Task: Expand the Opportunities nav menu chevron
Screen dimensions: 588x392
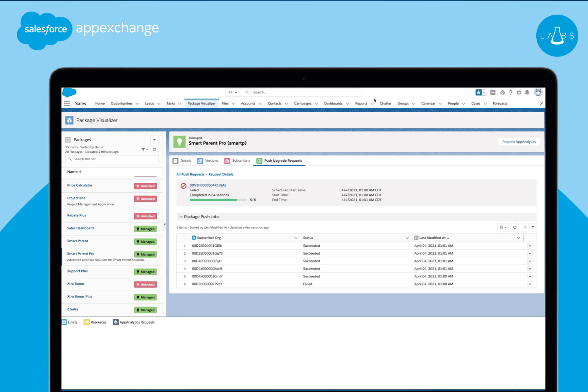Action: [x=137, y=104]
